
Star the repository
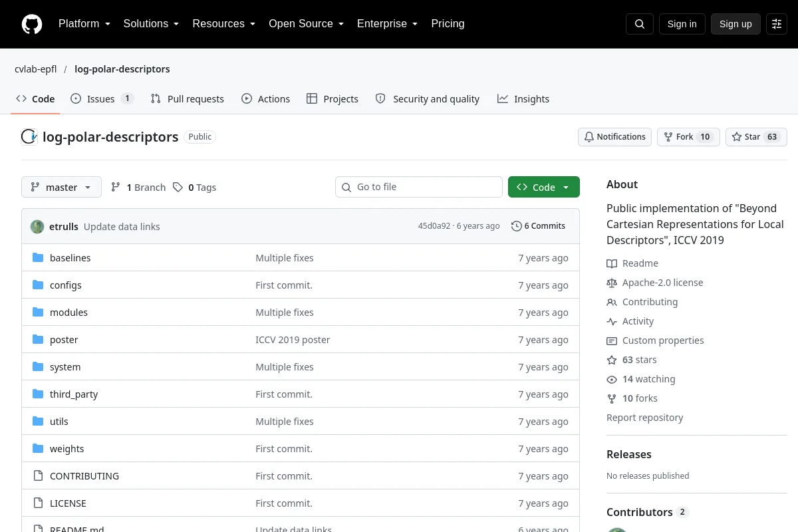click(x=756, y=137)
